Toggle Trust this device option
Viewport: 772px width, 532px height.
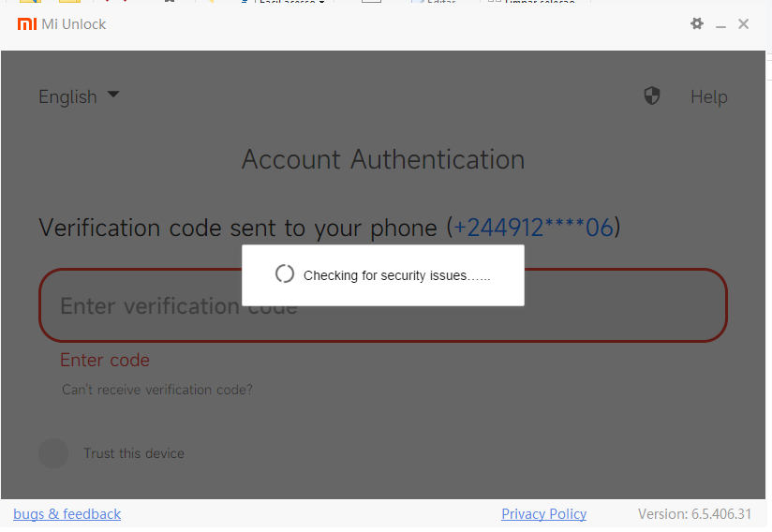coord(53,452)
